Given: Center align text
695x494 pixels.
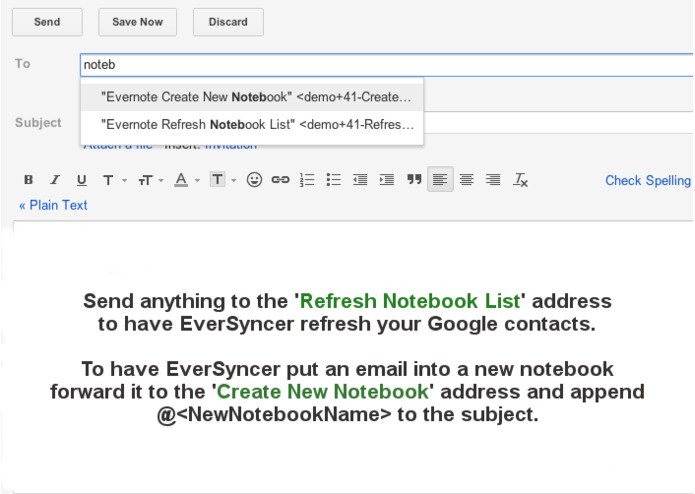Looking at the screenshot, I should pos(466,179).
